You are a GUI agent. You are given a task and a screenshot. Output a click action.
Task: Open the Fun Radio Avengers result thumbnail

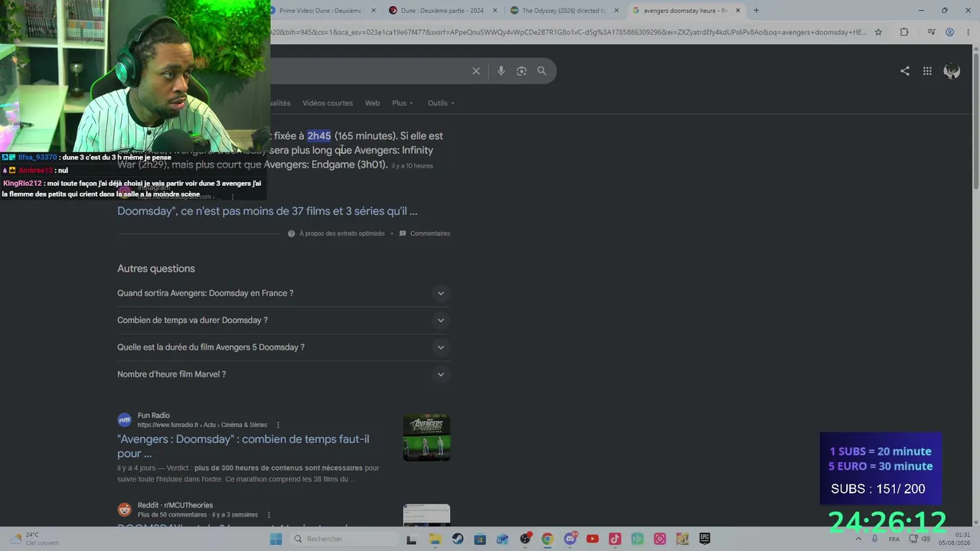coord(426,438)
